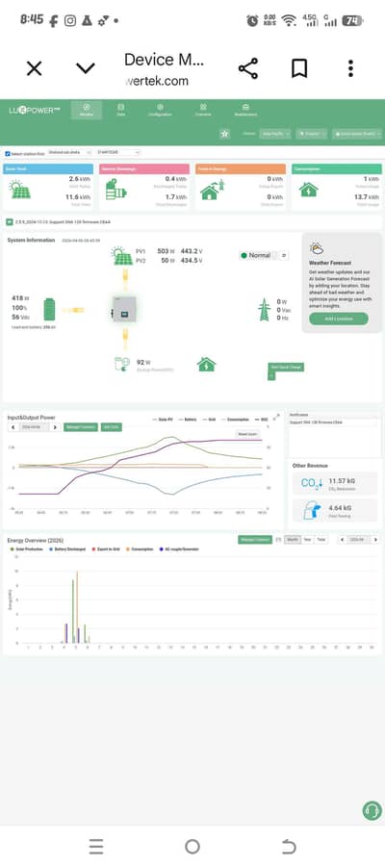Click the Start Quick Charge button

point(287,367)
